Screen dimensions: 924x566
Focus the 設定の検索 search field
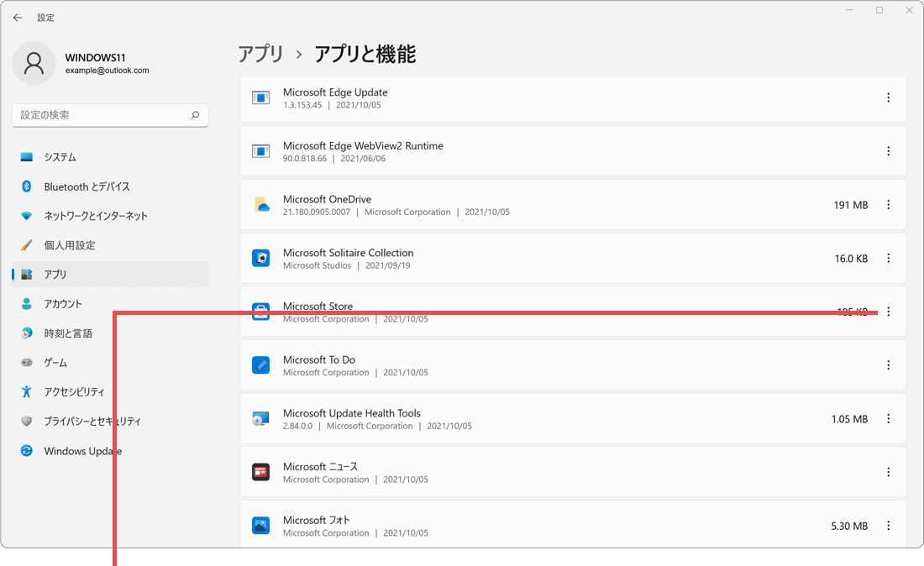[x=101, y=115]
